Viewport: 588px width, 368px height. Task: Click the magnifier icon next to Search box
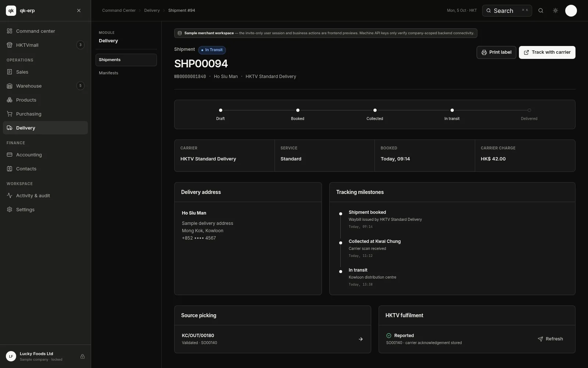tap(541, 11)
